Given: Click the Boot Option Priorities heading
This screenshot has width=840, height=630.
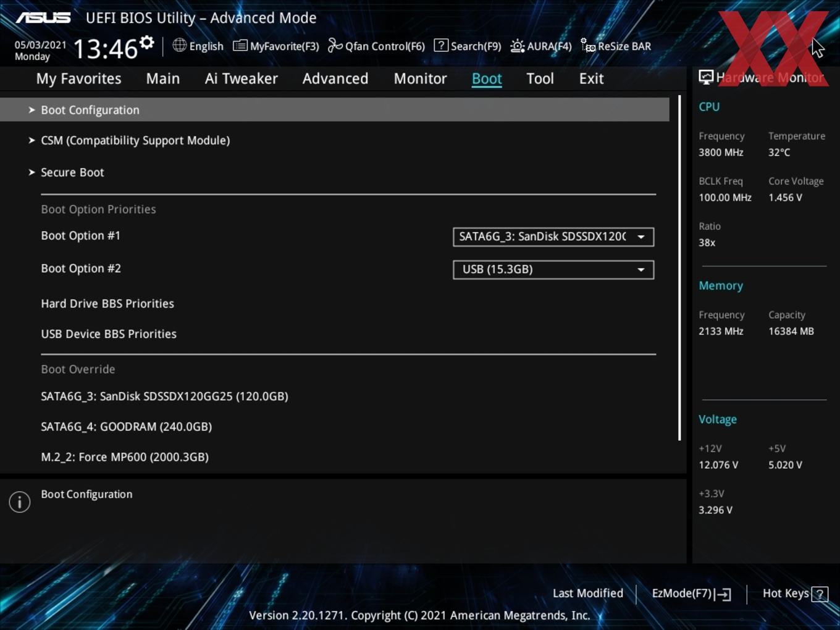Looking at the screenshot, I should pyautogui.click(x=98, y=209).
